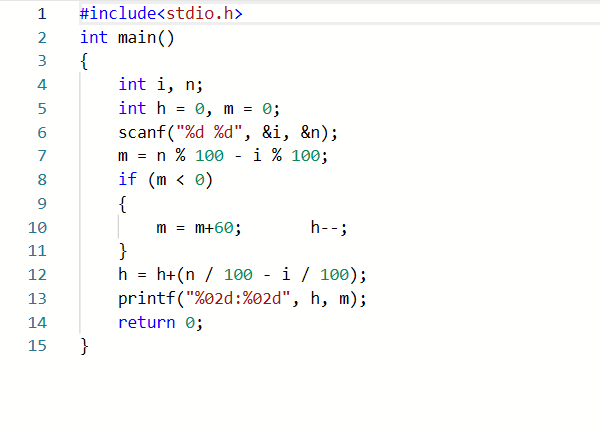The height and width of the screenshot is (433, 600).
Task: Click line number 6 in the gutter
Action: pyautogui.click(x=42, y=133)
